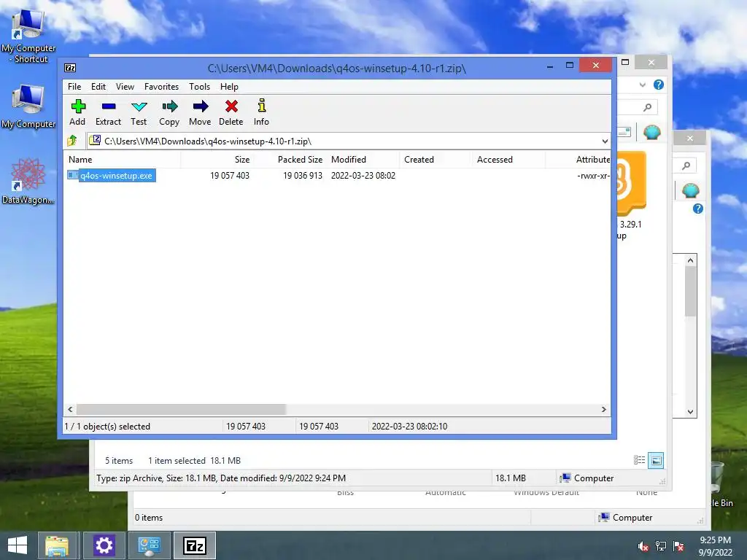
Task: Click the horizontal scrollbar left arrow
Action: 71,410
